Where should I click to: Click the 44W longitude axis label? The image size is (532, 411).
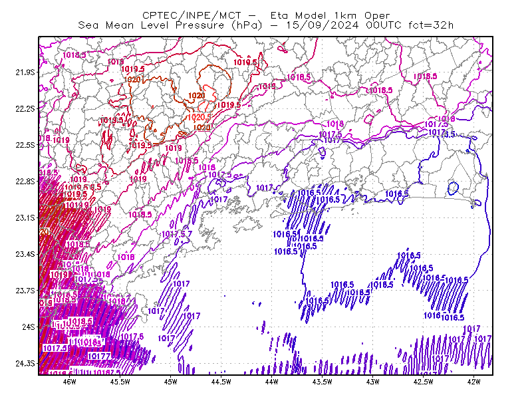271,382
